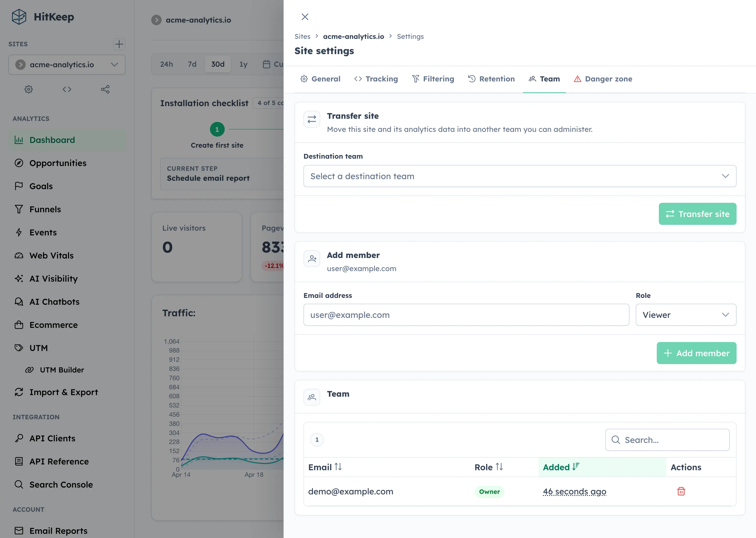This screenshot has width=756, height=538.
Task: Click the share icon in sidebar
Action: point(105,89)
